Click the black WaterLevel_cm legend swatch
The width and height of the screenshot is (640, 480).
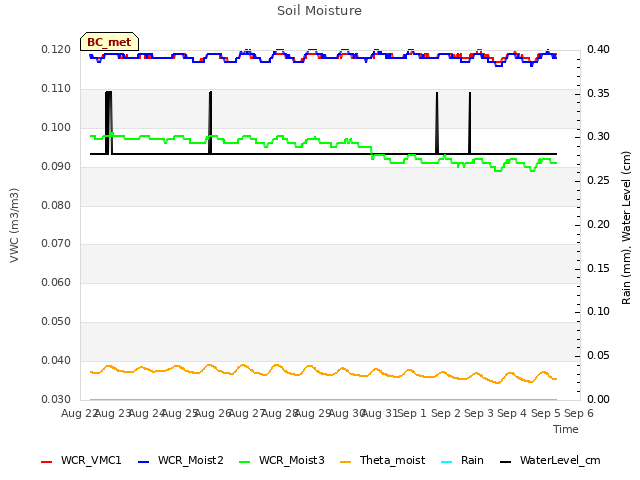click(506, 462)
